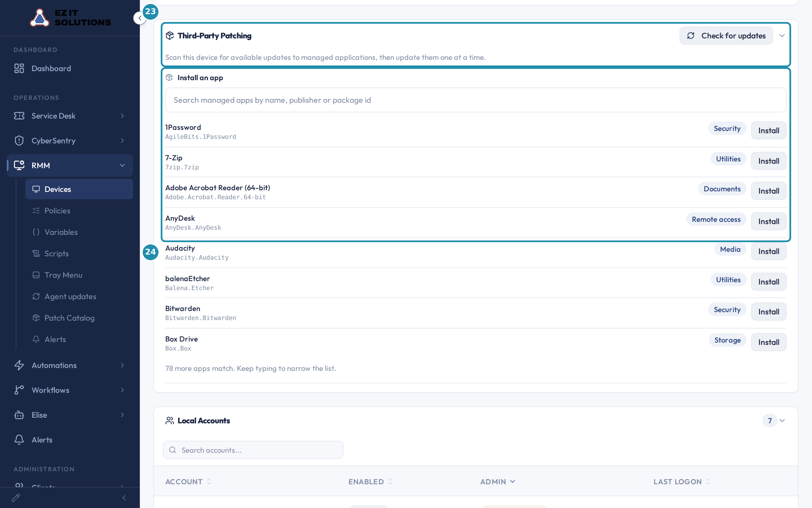Click the Documents tag on Adobe Acrobat

coord(722,189)
